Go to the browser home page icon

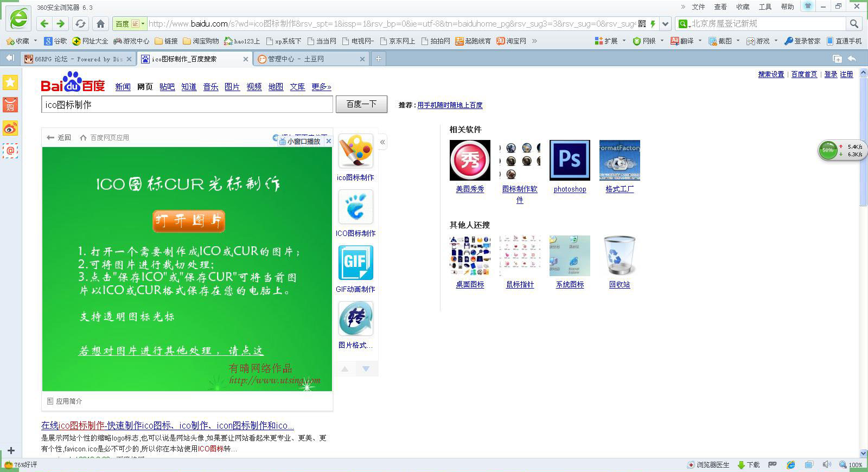pos(100,24)
